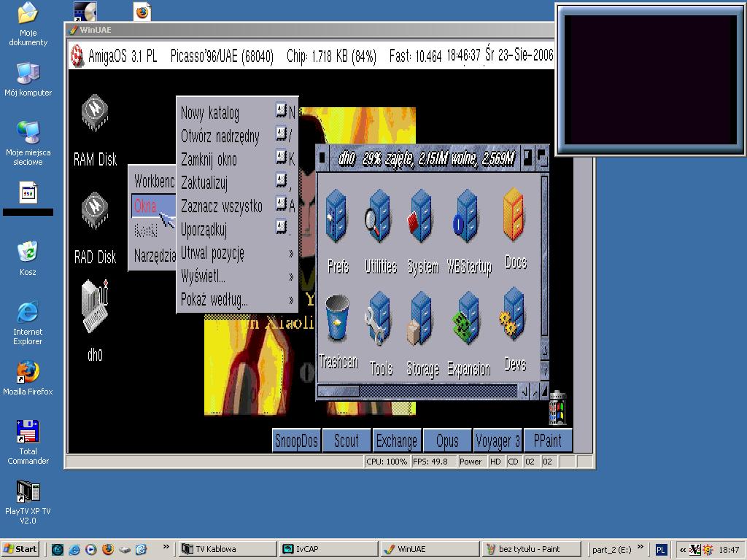The height and width of the screenshot is (560, 747).
Task: Select the Trashcan icon in dh0
Action: [x=337, y=318]
